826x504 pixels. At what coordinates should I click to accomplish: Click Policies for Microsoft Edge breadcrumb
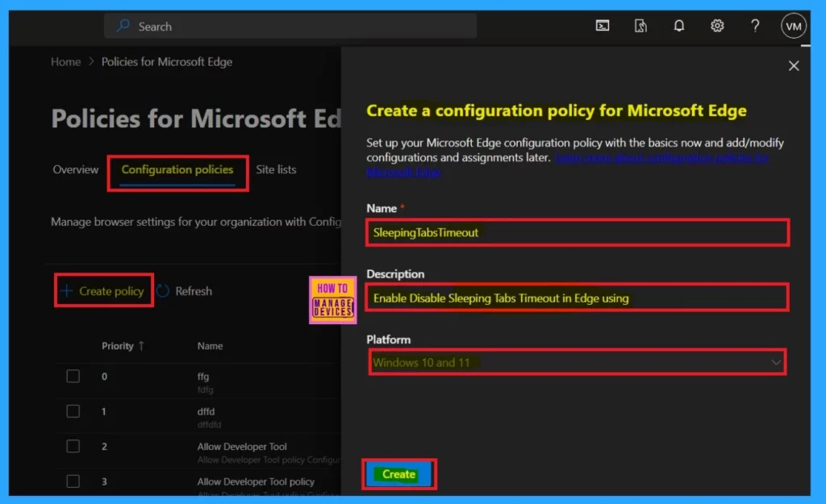tap(166, 61)
